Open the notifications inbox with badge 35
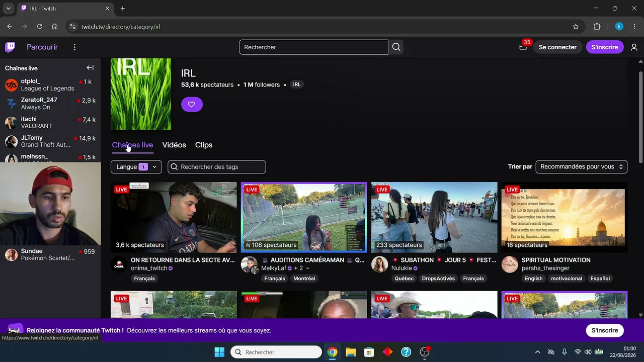This screenshot has height=362, width=644. [x=523, y=47]
